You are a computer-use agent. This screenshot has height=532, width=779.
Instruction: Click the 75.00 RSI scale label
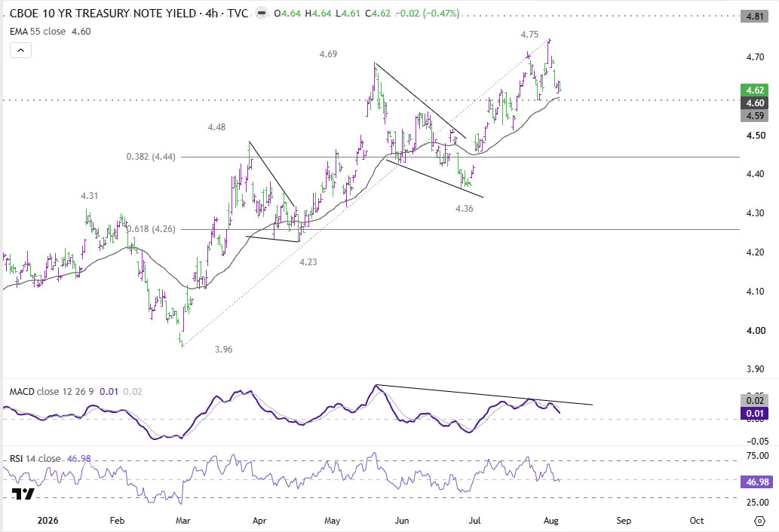pyautogui.click(x=756, y=456)
